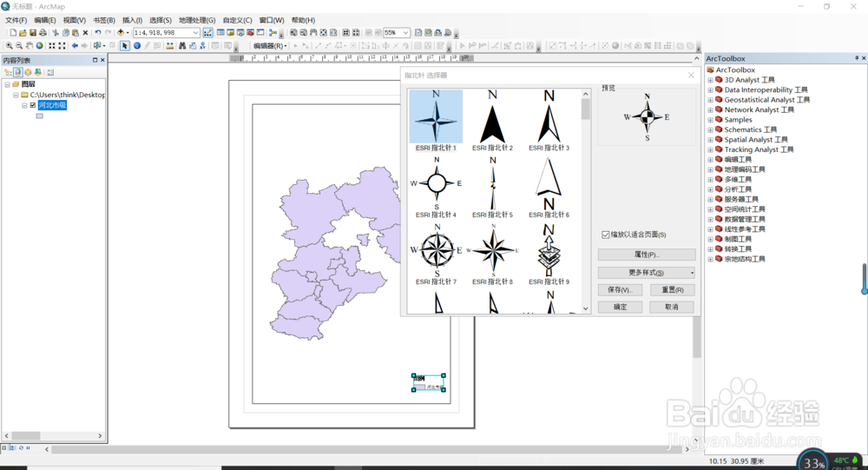
Task: Click the Full Extent globe icon
Action: tap(39, 46)
